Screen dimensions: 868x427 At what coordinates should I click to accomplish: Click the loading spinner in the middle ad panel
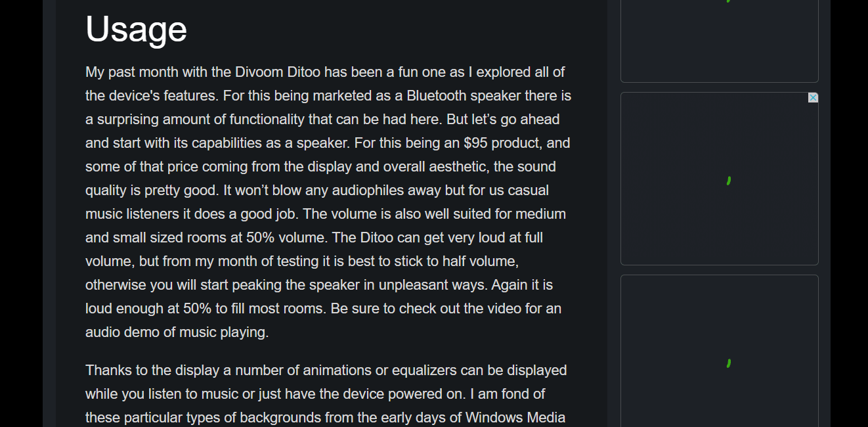pos(729,180)
